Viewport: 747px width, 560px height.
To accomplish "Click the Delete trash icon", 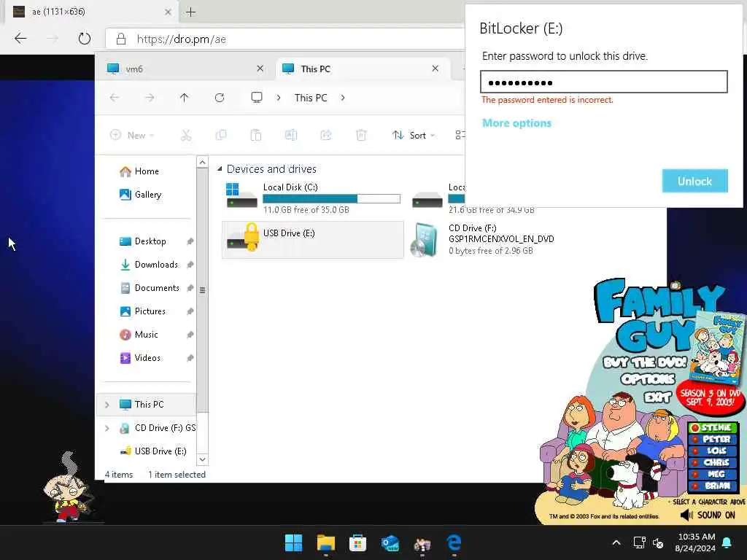I will tap(361, 135).
